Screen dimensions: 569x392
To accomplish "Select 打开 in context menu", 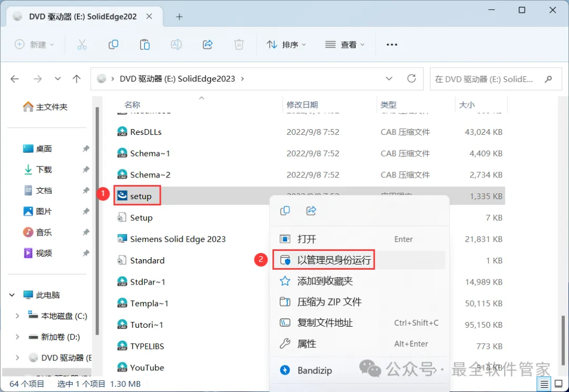I will [359, 239].
